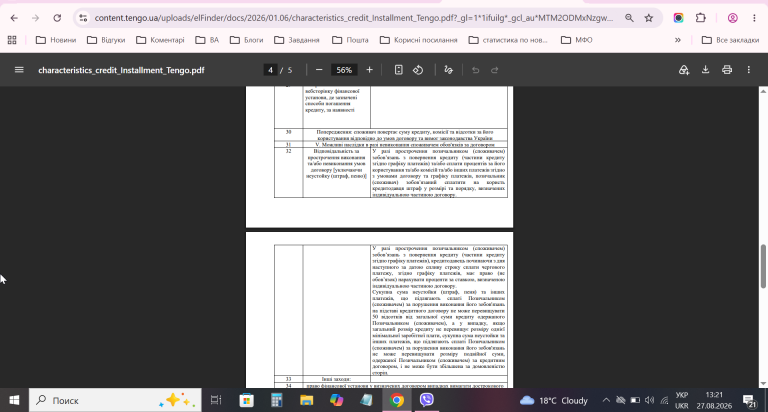Viewport: 768px width, 412px height.
Task: Open Viber from the taskbar
Action: click(427, 400)
